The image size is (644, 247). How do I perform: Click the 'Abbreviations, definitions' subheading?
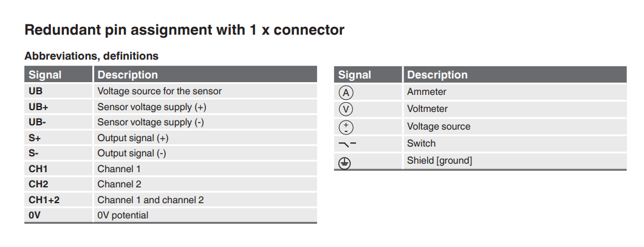(x=91, y=56)
